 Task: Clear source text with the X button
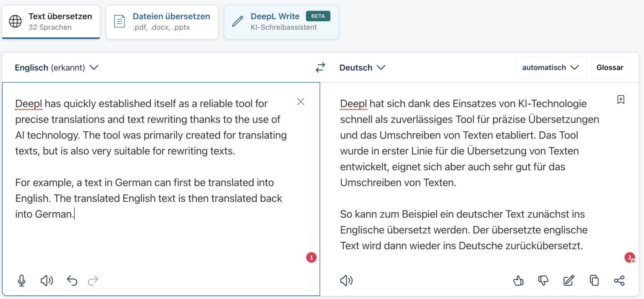(301, 101)
